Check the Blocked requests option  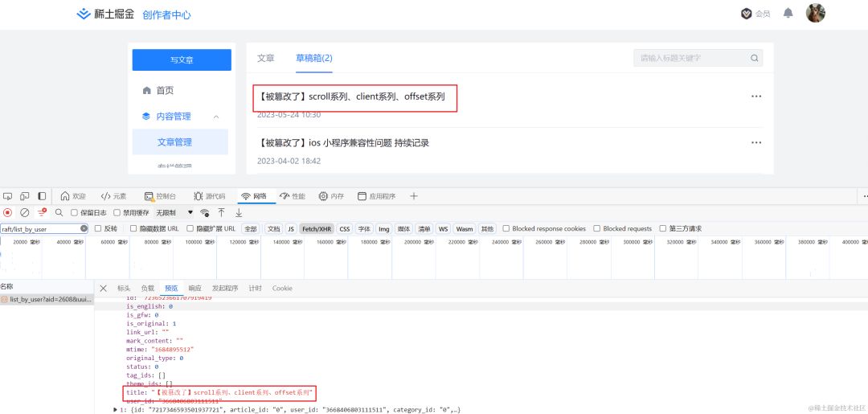coord(597,229)
